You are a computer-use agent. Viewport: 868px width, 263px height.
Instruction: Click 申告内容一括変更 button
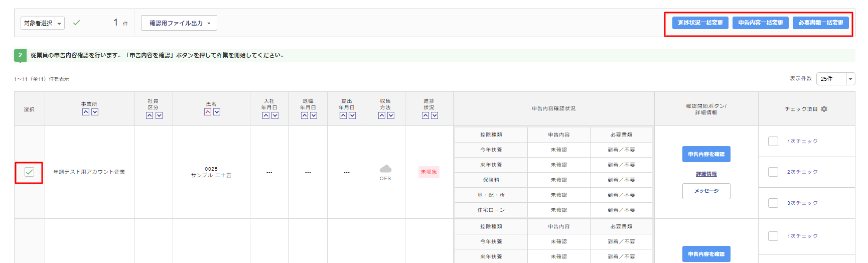(x=760, y=23)
